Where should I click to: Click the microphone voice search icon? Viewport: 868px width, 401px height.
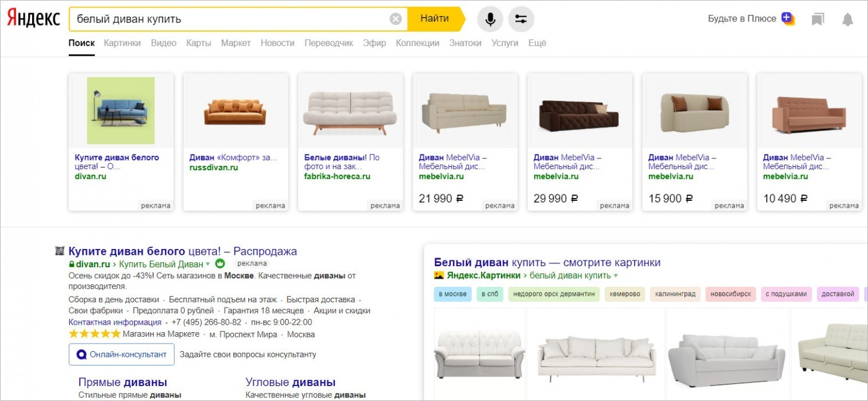point(490,19)
